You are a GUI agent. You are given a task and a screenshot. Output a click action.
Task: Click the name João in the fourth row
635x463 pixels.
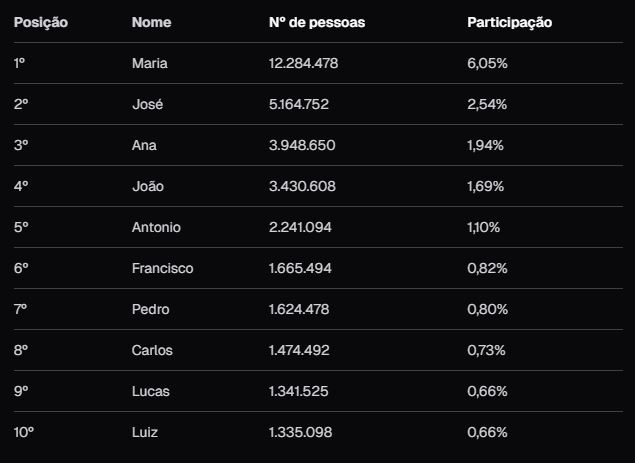point(147,186)
